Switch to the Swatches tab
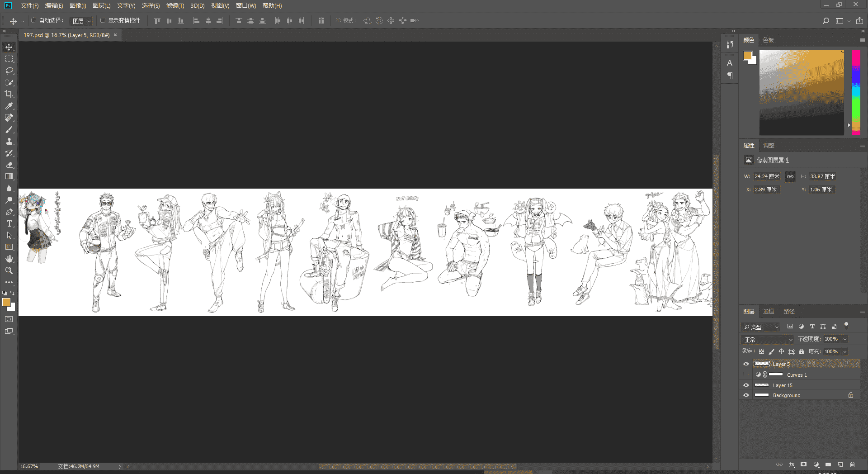 click(x=768, y=40)
